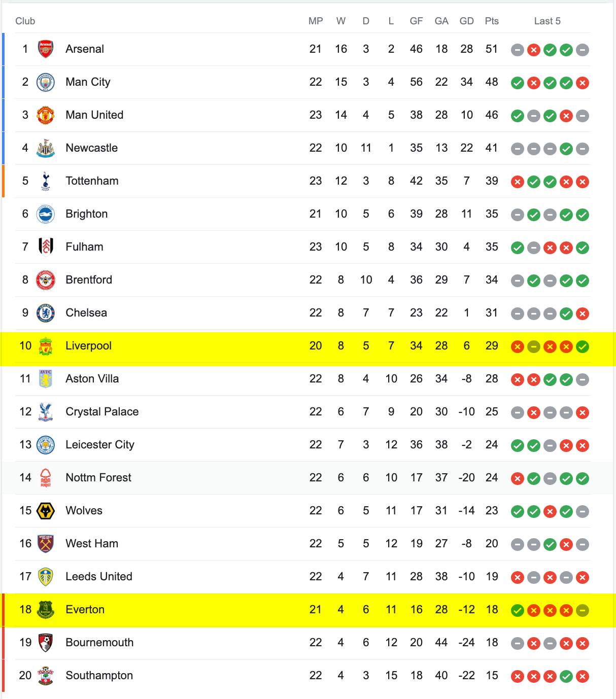This screenshot has height=699, width=616.
Task: Click the Man United club crest
Action: (x=46, y=115)
